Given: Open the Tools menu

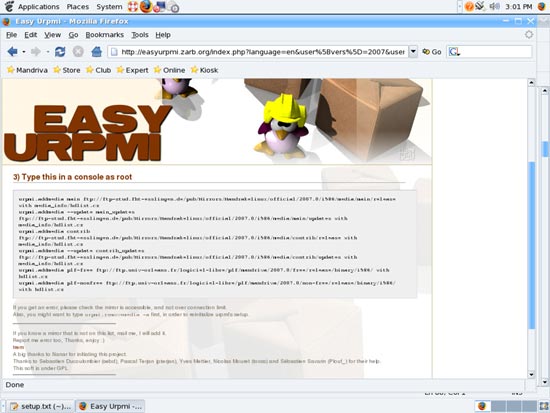Looking at the screenshot, I should click(x=140, y=35).
